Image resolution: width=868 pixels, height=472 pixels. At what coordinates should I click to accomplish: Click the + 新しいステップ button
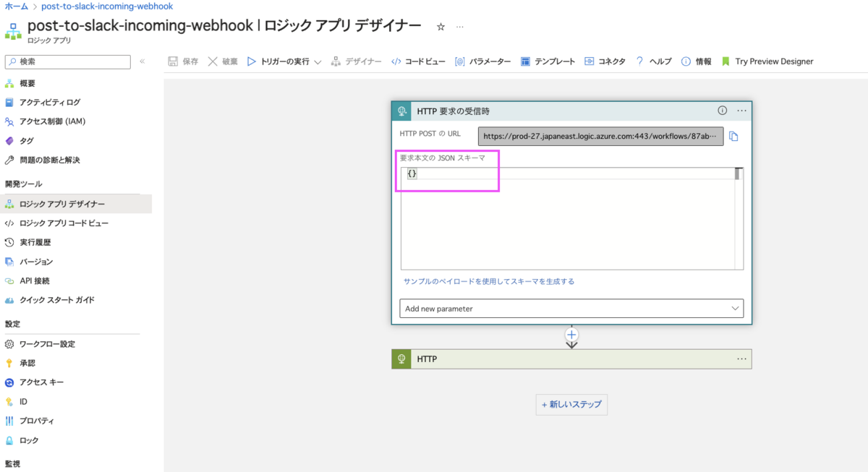[571, 405]
